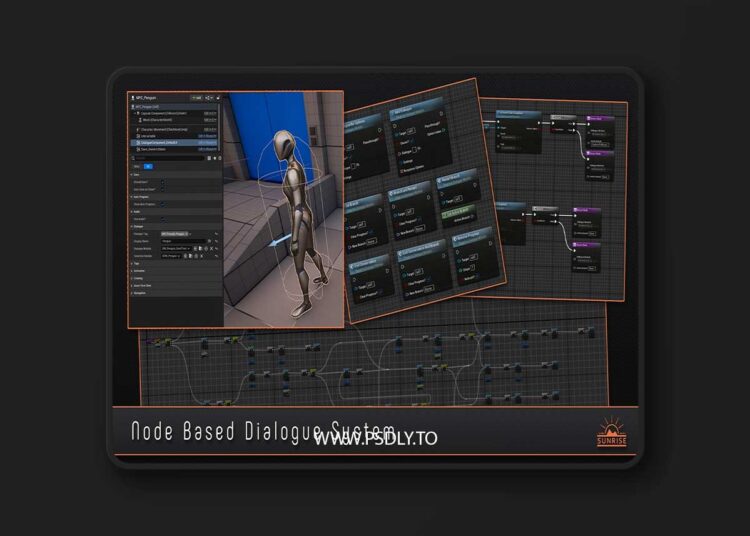Click the search field in the details panel
This screenshot has height=536, width=750.
(168, 158)
